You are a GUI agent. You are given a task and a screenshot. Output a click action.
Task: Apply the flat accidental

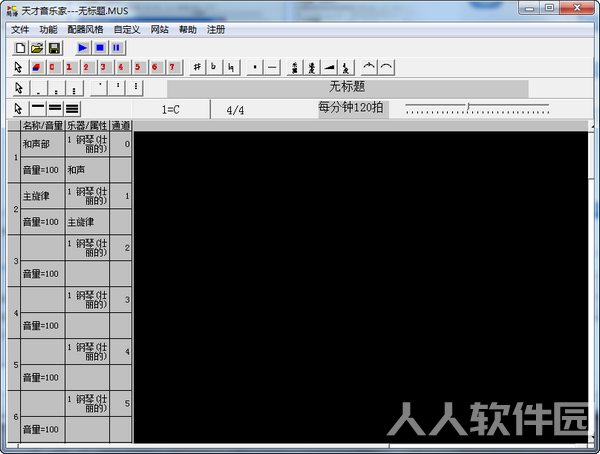tap(214, 68)
